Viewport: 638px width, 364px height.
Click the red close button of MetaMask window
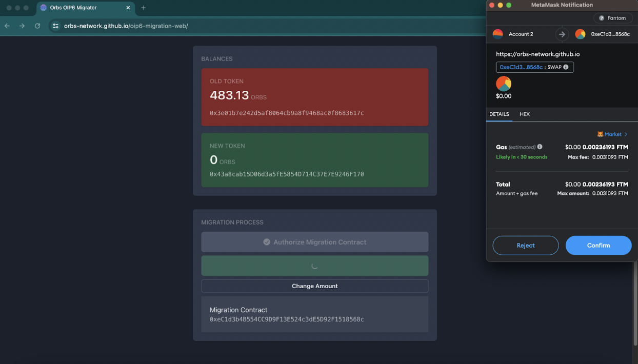coord(492,5)
